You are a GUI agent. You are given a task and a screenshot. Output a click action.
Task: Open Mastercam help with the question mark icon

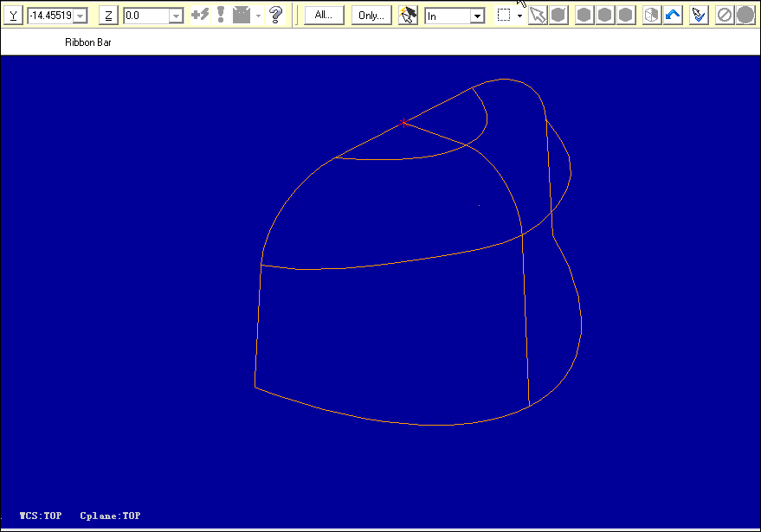[275, 14]
